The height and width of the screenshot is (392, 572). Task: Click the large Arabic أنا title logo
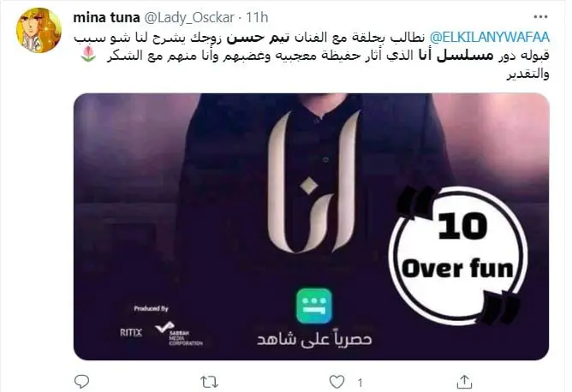click(314, 182)
